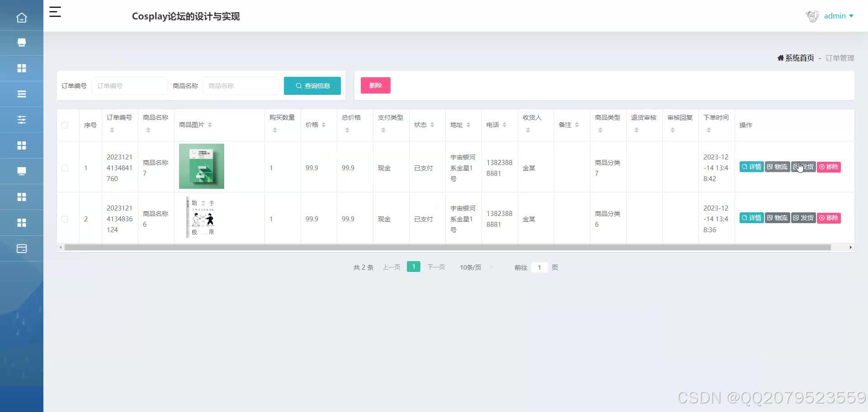868x412 pixels.
Task: Select page 1 in pagination
Action: (414, 267)
